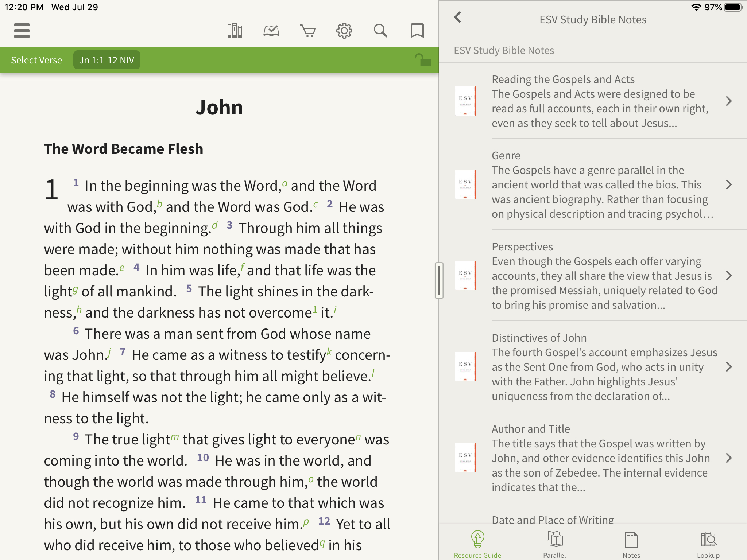Open the Settings menu
Viewport: 747px width, 560px height.
point(344,30)
